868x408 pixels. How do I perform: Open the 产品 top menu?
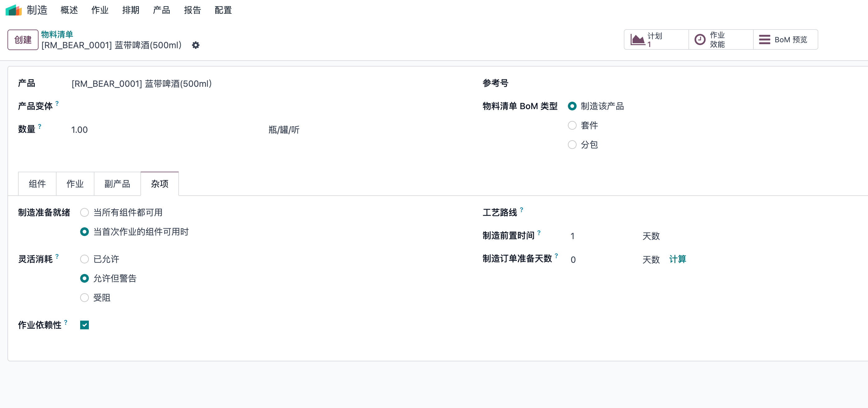point(162,10)
